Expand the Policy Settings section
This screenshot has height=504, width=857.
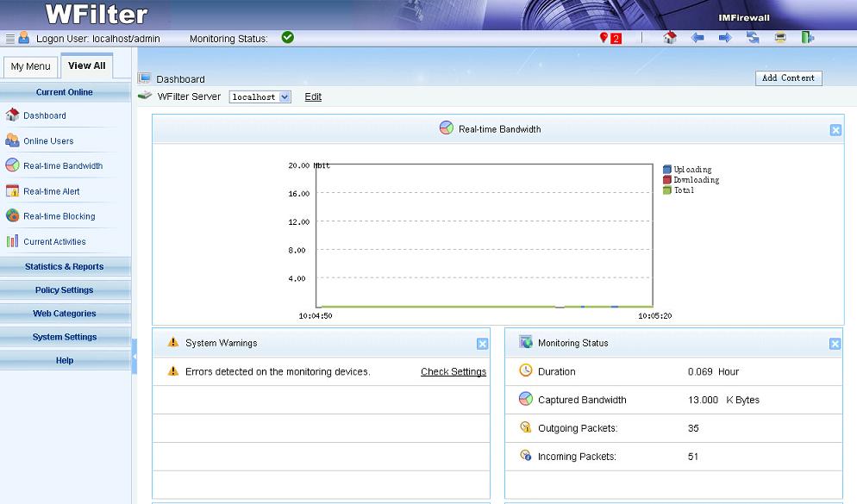pos(65,290)
